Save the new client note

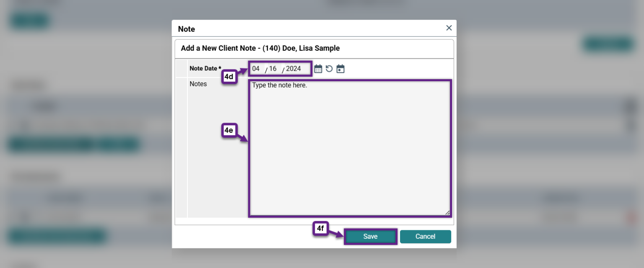[371, 237]
